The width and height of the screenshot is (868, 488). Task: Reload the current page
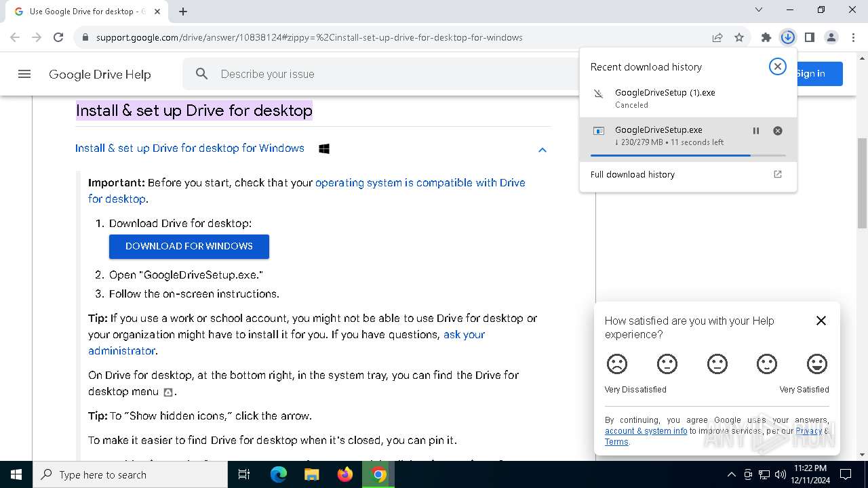coord(58,37)
